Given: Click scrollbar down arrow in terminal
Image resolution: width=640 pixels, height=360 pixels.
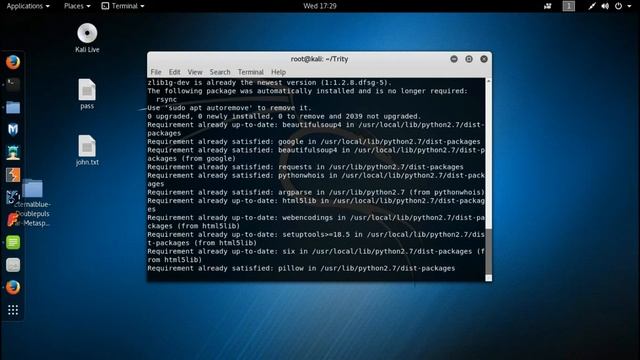Looking at the screenshot, I should click(x=489, y=278).
